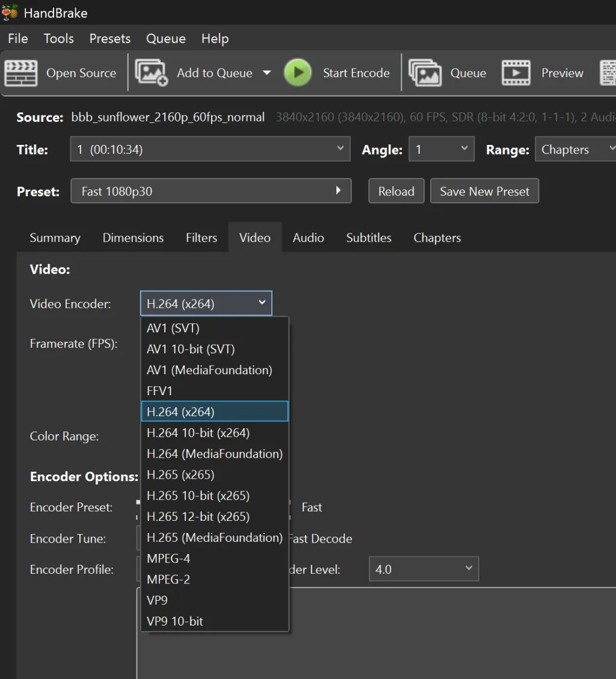
Task: Choose AV1 (SVT) encoder option
Action: coord(215,328)
